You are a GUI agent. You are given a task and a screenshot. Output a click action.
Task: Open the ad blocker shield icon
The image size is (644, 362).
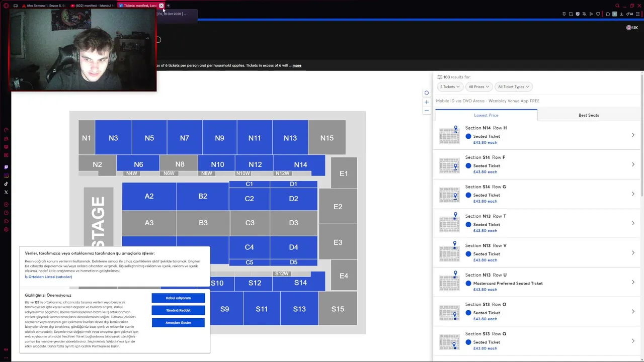pyautogui.click(x=578, y=14)
